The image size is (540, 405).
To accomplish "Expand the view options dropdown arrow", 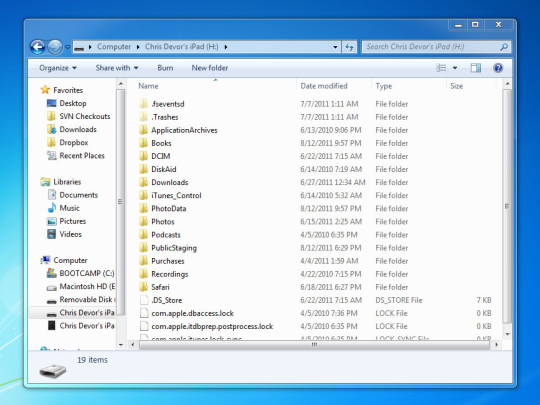I will coord(455,68).
